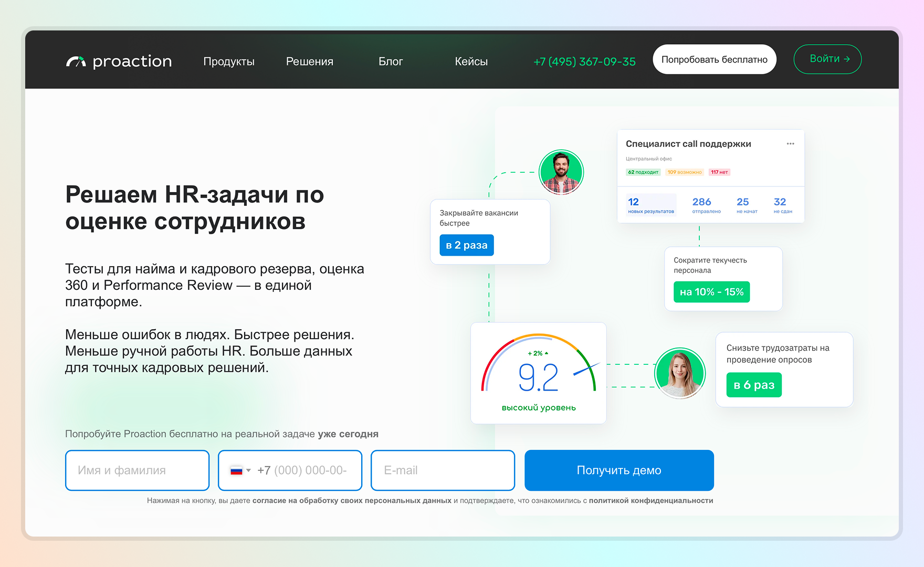
Task: Focus the Имя и фамилия field
Action: [x=138, y=470]
